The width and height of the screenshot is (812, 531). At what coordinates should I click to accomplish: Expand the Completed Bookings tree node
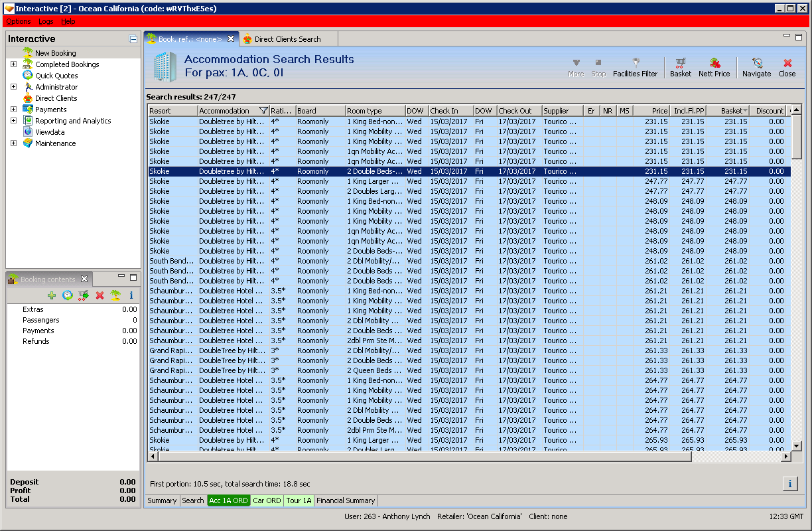pos(13,64)
